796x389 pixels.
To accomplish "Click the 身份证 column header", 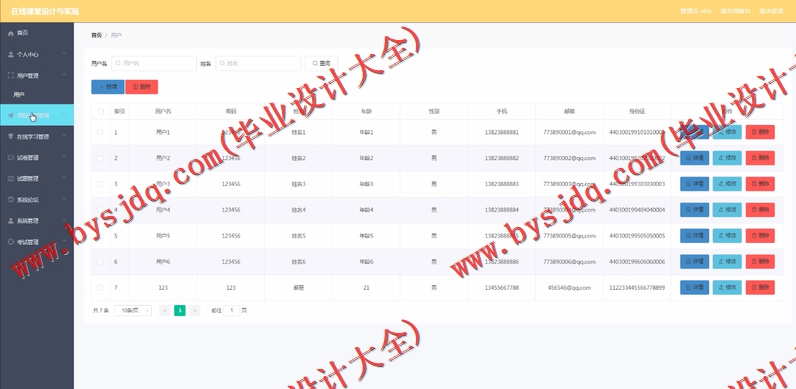I will (637, 111).
